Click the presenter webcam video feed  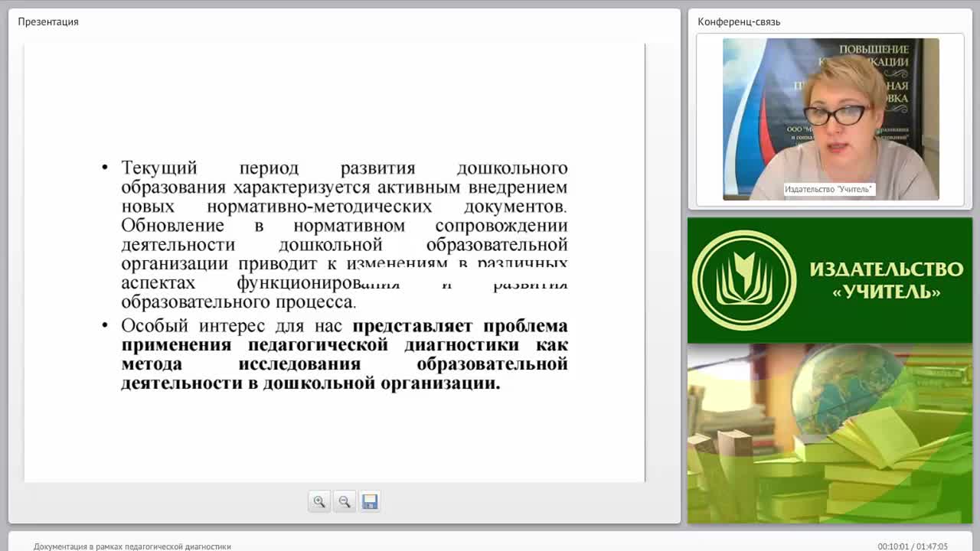pos(831,119)
